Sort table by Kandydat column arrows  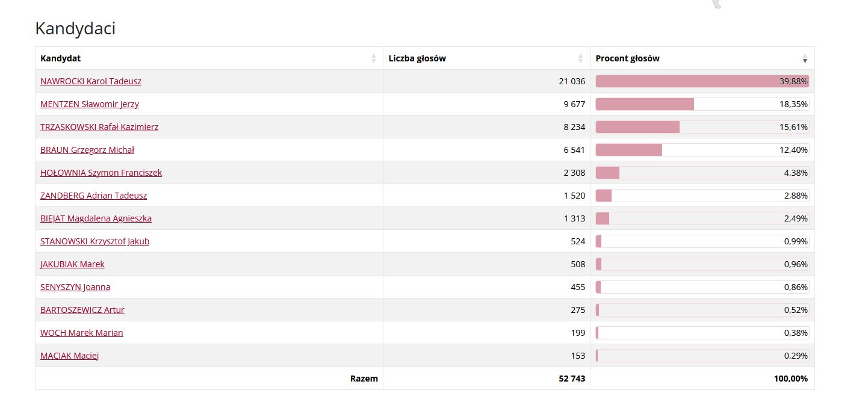(x=374, y=58)
